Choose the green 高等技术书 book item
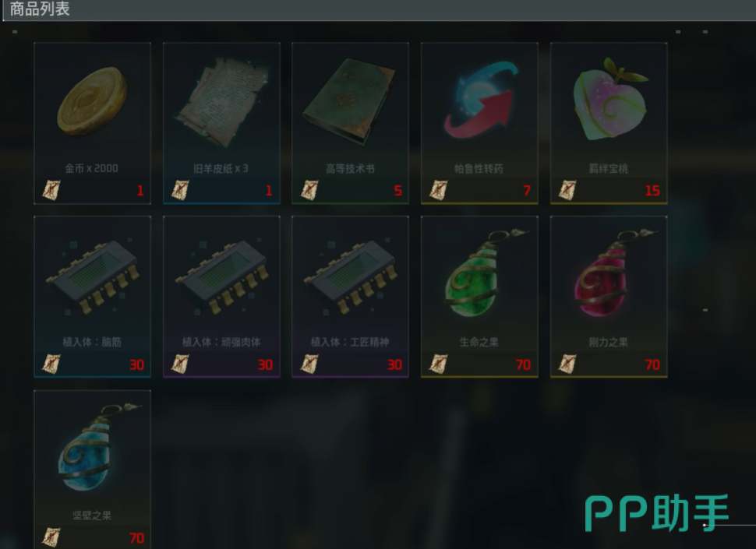756x549 pixels. (351, 101)
